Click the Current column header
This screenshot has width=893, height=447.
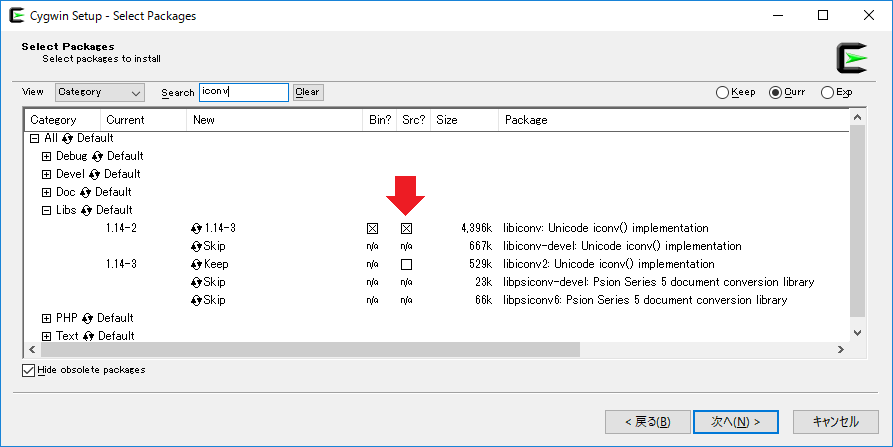tap(144, 120)
